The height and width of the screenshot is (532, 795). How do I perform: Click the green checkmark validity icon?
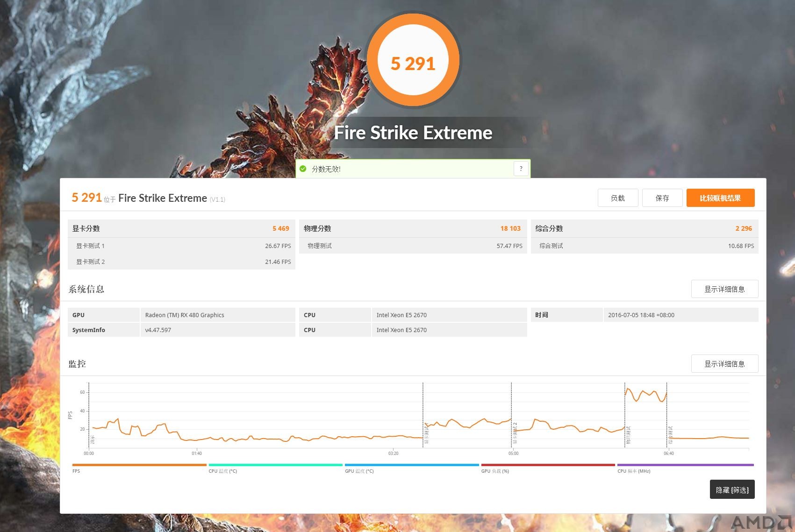pos(303,169)
